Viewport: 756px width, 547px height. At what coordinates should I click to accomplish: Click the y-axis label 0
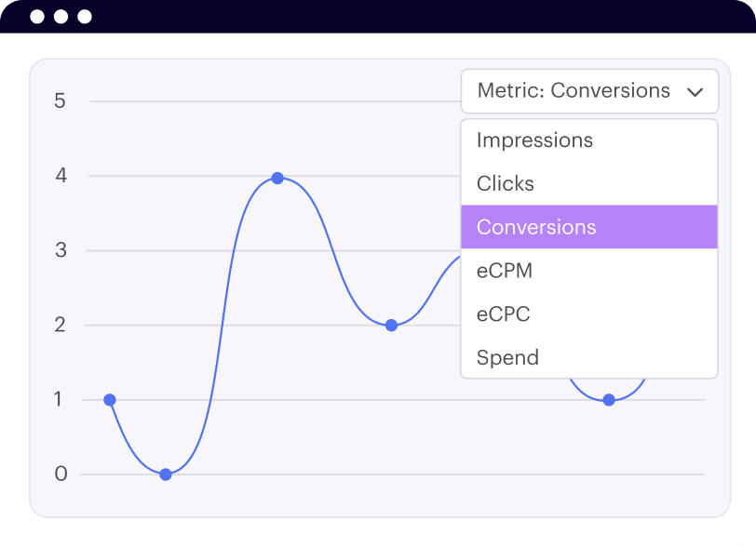point(61,474)
